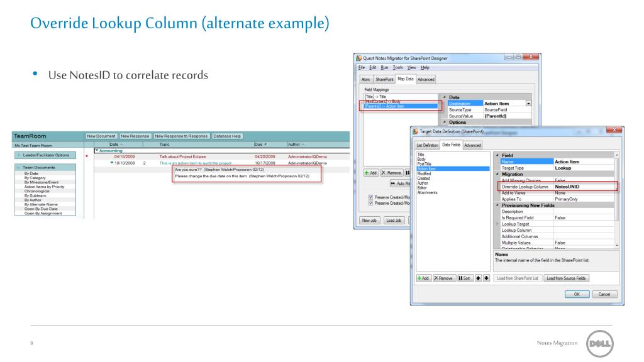Click the Sort button in Target Data Definition
The width and height of the screenshot is (644, 362).
pos(465,278)
